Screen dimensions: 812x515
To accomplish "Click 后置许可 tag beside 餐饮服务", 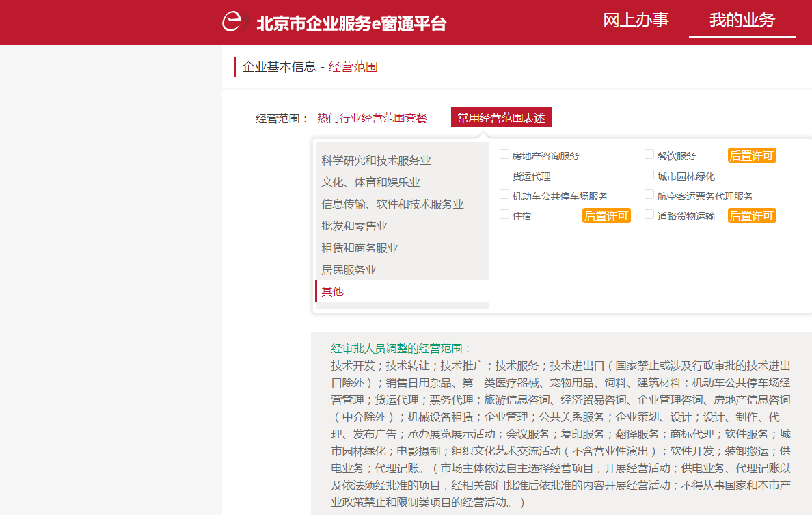I will click(x=751, y=155).
